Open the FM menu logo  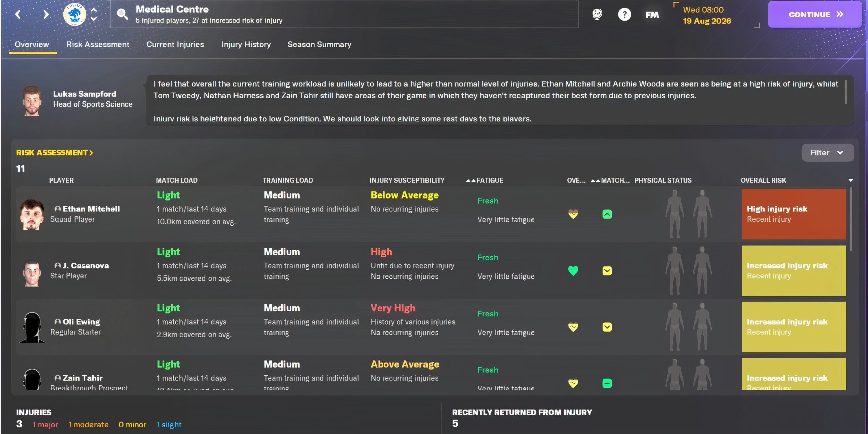coord(652,14)
